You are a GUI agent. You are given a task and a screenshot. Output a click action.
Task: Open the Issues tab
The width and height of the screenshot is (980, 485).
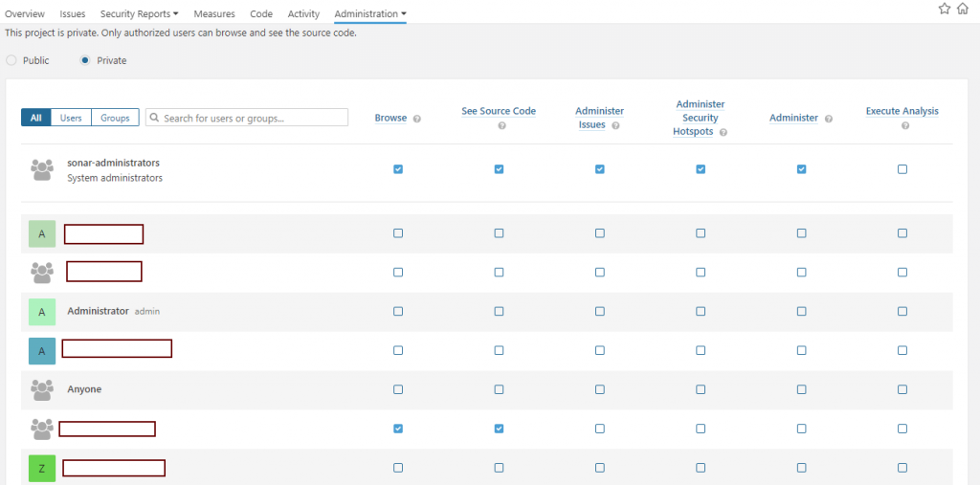[x=73, y=13]
